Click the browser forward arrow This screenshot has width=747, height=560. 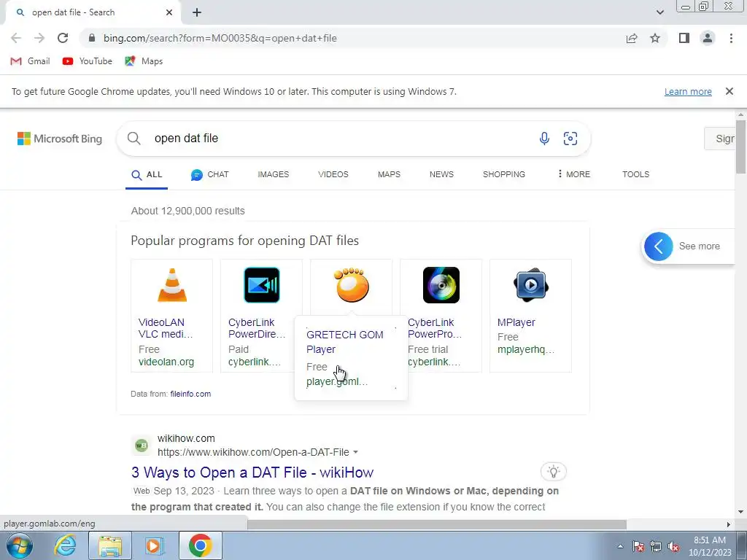[39, 38]
